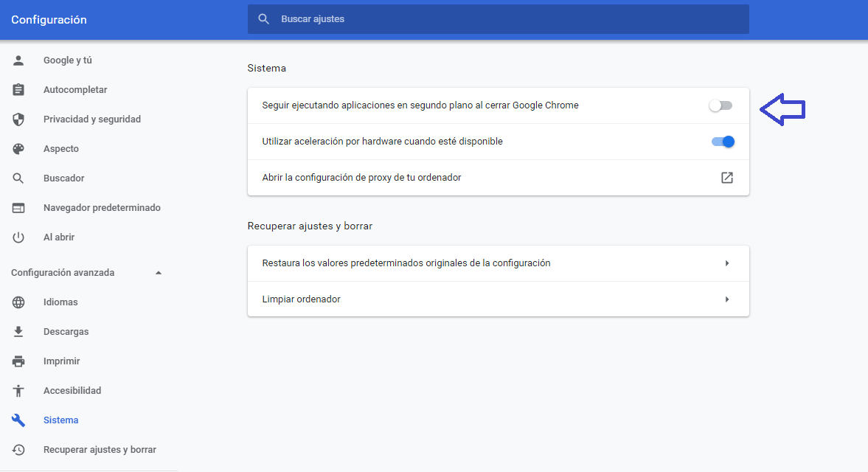Open Idiomas settings
The height and width of the screenshot is (472, 868).
(x=60, y=302)
